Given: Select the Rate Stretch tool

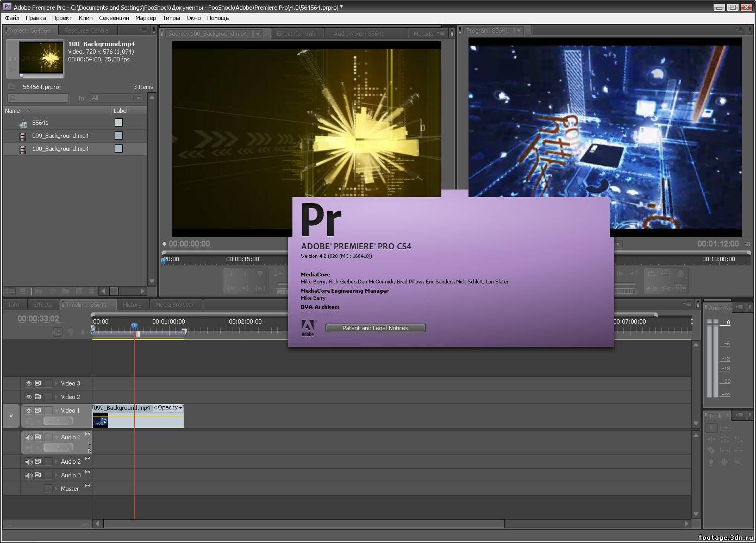Looking at the screenshot, I should tap(738, 439).
